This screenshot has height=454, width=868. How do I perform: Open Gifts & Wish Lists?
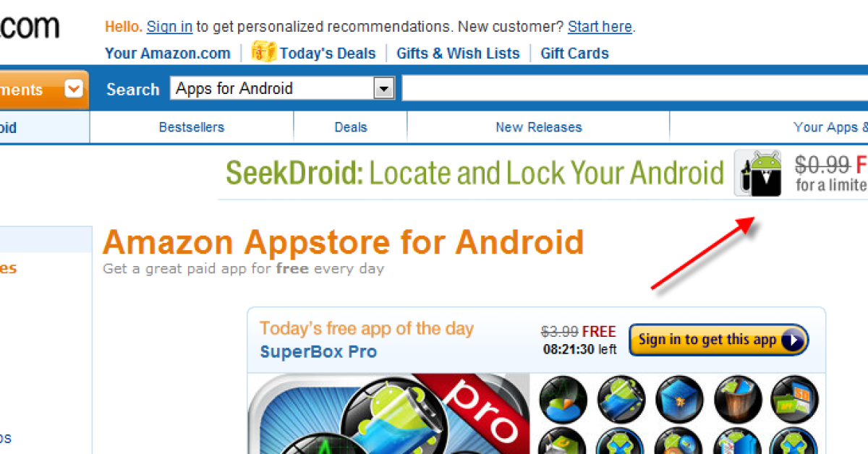[x=458, y=53]
